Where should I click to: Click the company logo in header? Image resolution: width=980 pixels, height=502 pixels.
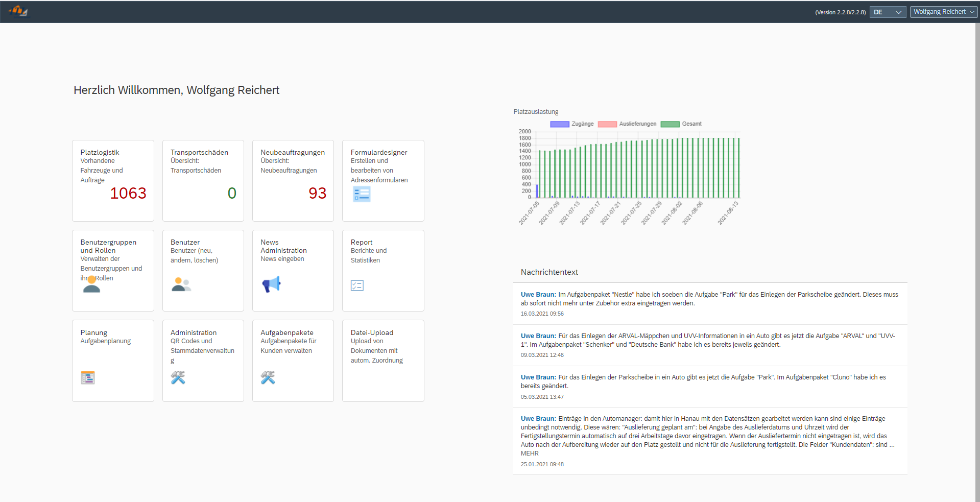pyautogui.click(x=18, y=11)
